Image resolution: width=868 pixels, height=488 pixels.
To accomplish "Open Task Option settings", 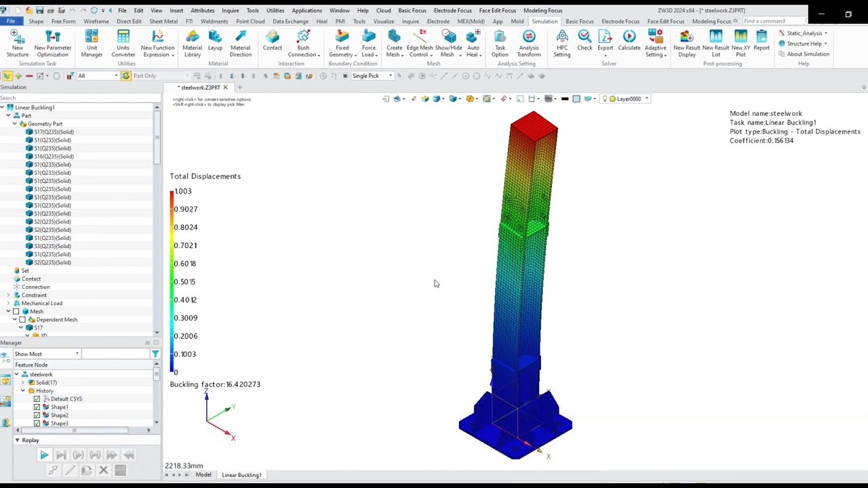I will tap(500, 43).
